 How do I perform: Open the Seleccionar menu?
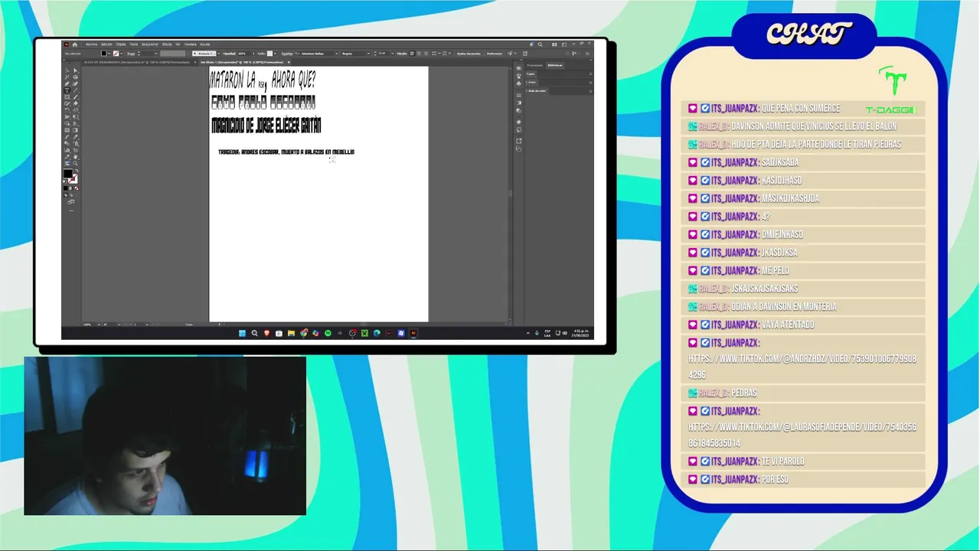[150, 44]
